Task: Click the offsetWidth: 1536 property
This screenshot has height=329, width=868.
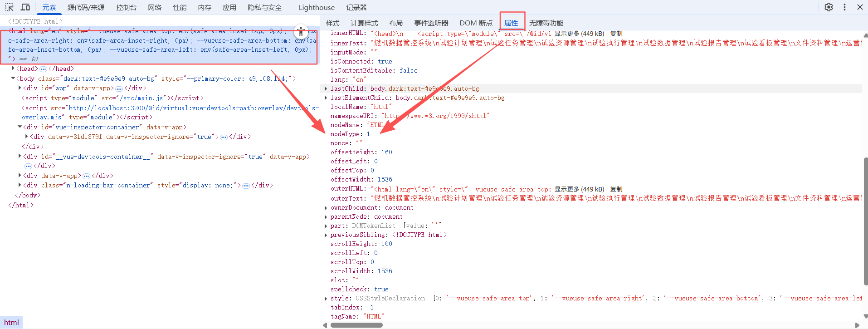Action: pyautogui.click(x=361, y=179)
